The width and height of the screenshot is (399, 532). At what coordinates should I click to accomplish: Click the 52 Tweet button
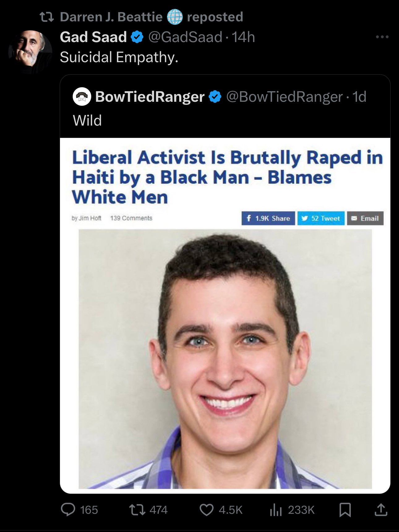(321, 218)
